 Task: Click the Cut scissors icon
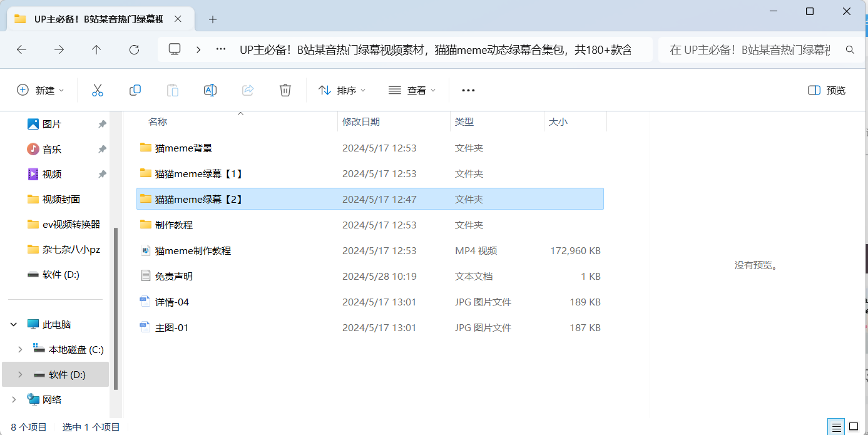(97, 90)
